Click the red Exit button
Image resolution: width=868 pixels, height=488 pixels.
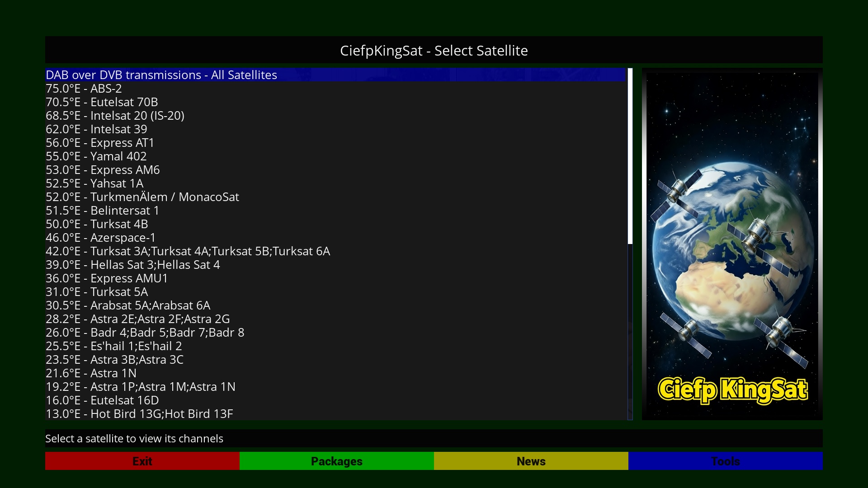tap(142, 461)
